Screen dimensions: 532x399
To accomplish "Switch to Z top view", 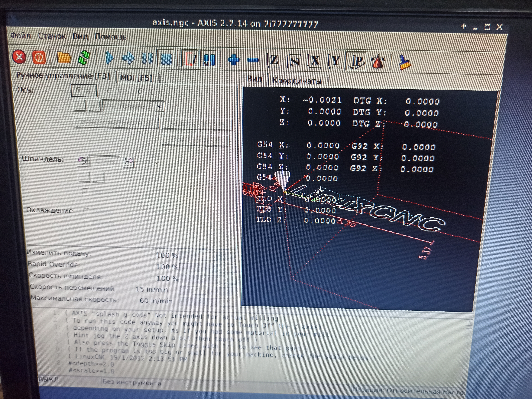I will click(274, 60).
